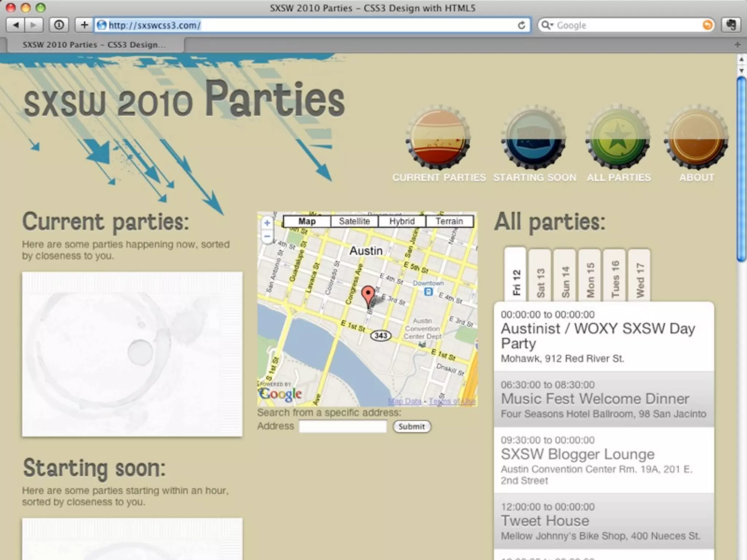Click the Current parties napkin panel
747x560 pixels.
pos(132,354)
